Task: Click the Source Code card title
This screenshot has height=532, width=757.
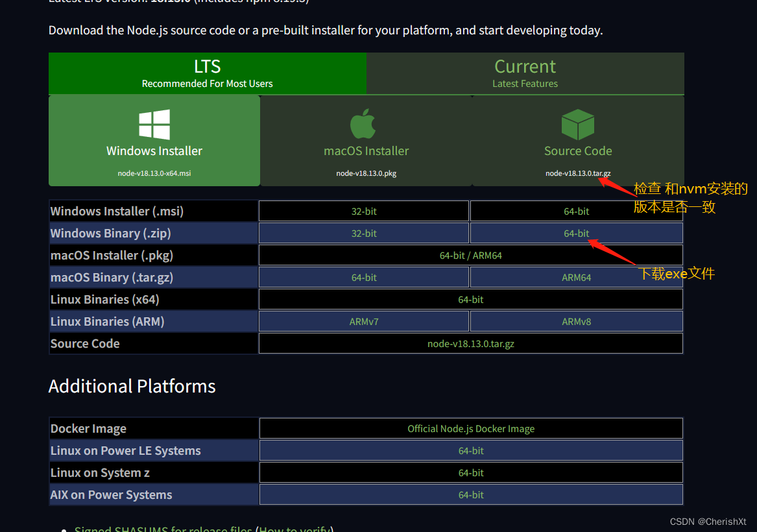Action: (578, 151)
